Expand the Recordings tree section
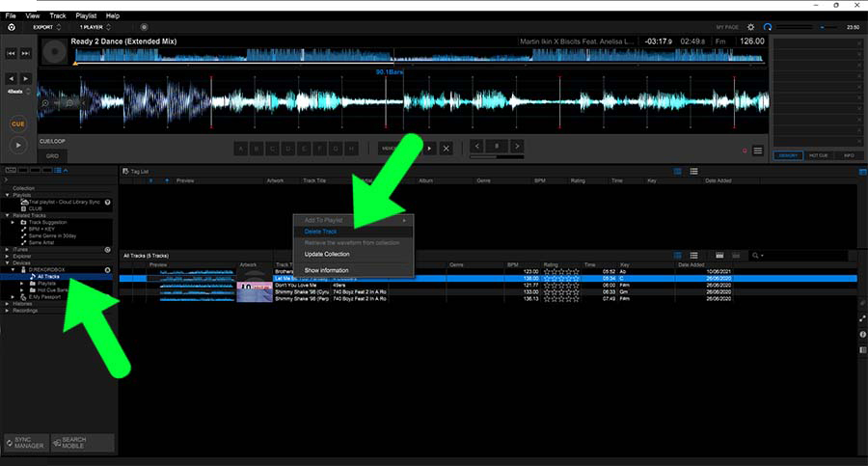This screenshot has height=466, width=868. coord(7,311)
